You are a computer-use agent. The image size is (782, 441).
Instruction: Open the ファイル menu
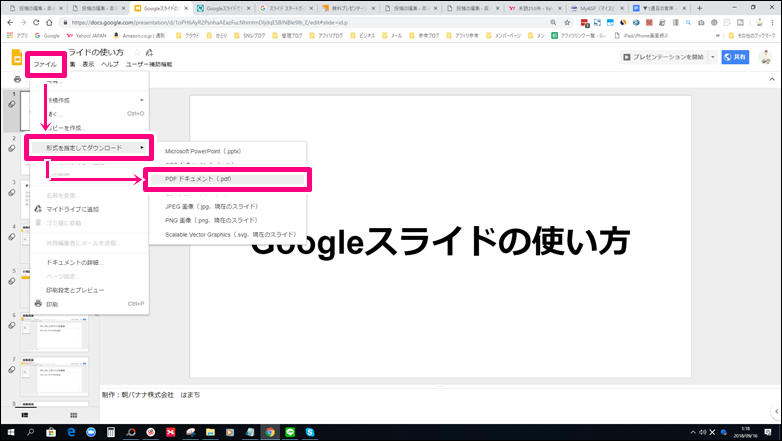point(45,64)
